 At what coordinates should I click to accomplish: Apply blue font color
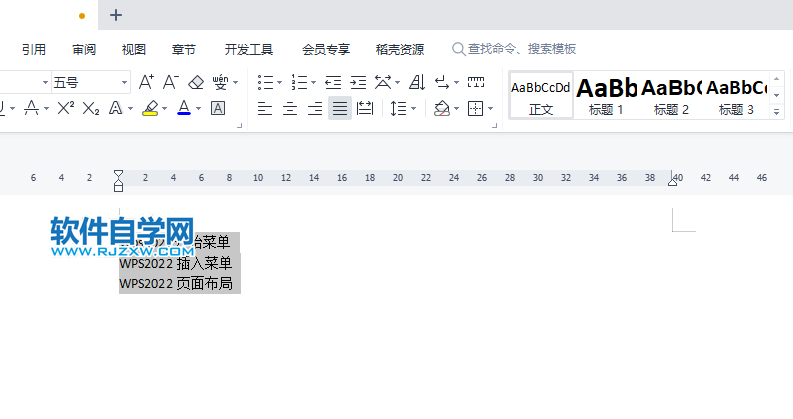pos(184,108)
